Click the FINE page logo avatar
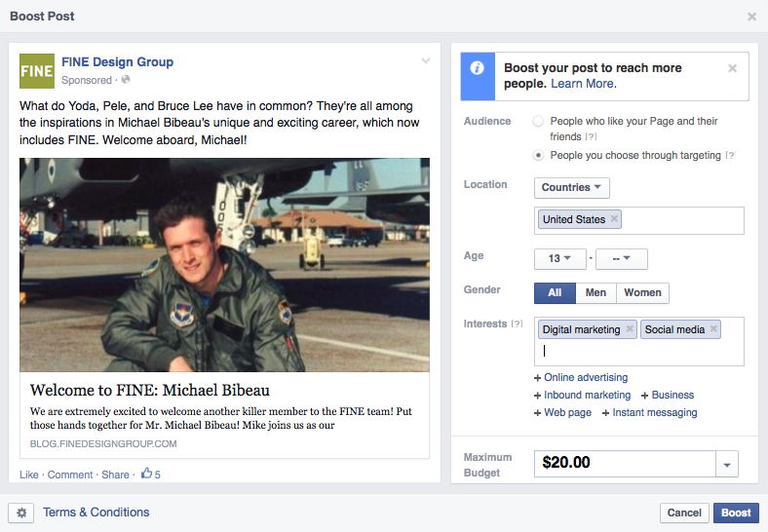Screen dimensions: 768x532 pyautogui.click(x=37, y=71)
